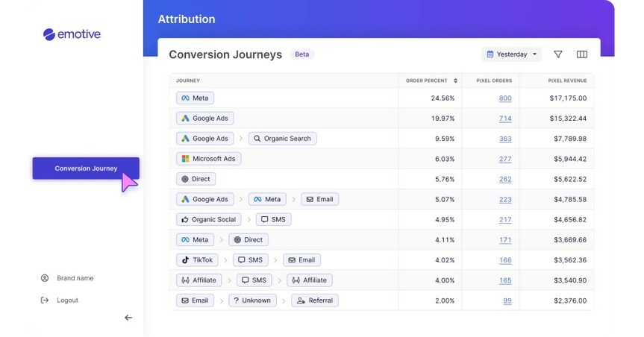Click Direct tag in 4.11% row
Screen dimensions: 644x337
point(248,240)
